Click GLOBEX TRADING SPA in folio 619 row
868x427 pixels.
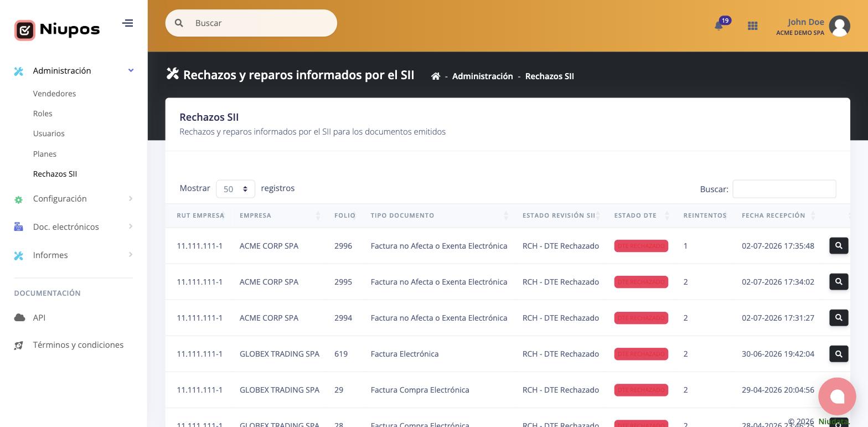click(280, 353)
